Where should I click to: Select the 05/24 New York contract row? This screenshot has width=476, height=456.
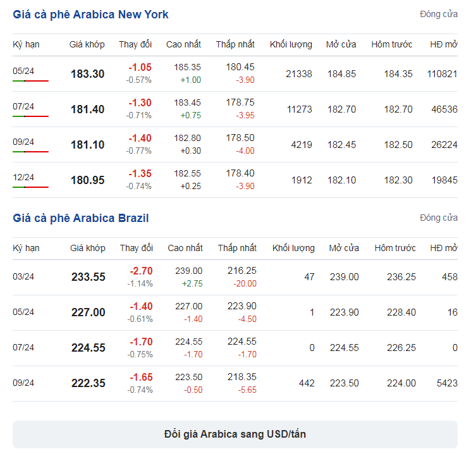235,74
